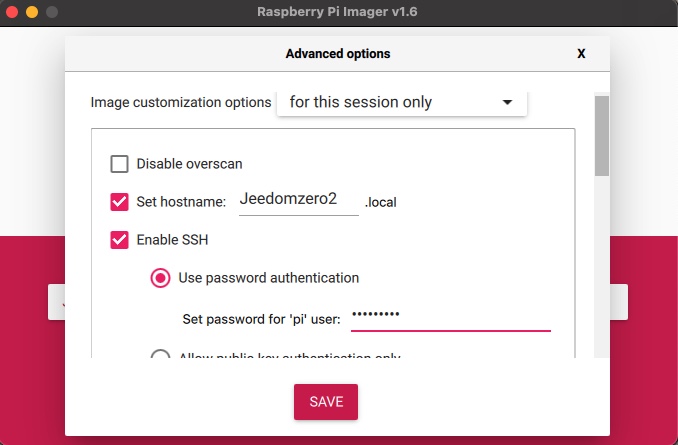Screen dimensions: 678x445
Task: Click the options list vertical scrollbar thumb
Action: click(x=601, y=136)
